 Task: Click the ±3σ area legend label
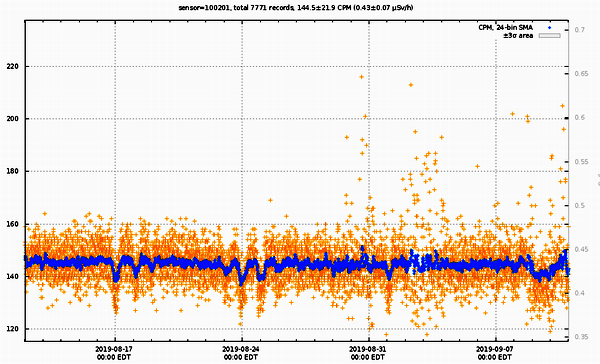point(518,36)
